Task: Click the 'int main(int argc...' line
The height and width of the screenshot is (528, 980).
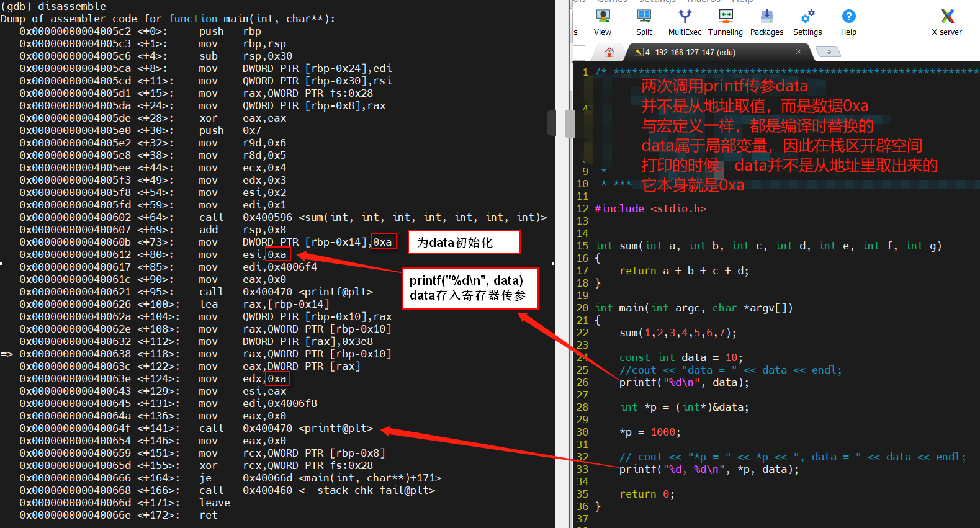Action: tap(694, 308)
